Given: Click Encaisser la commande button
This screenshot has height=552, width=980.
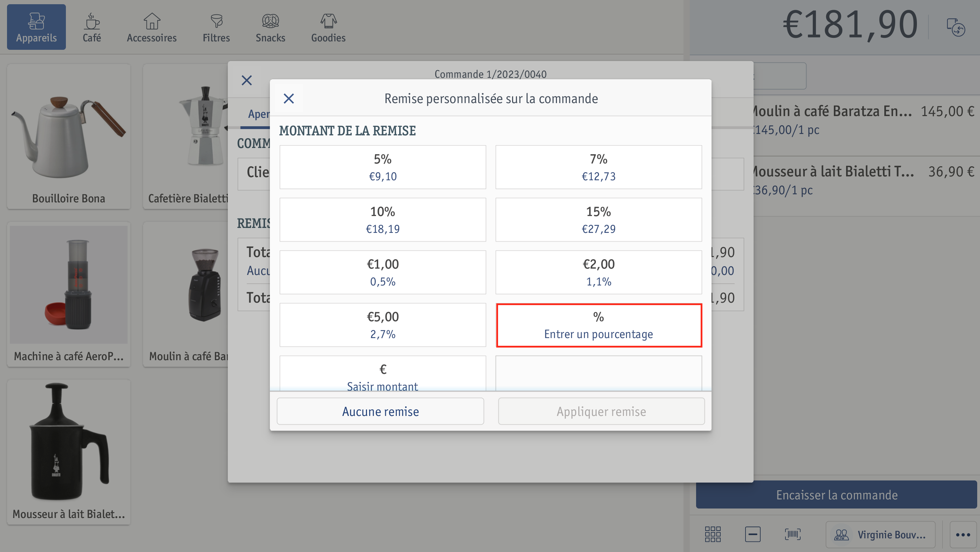Looking at the screenshot, I should [836, 495].
